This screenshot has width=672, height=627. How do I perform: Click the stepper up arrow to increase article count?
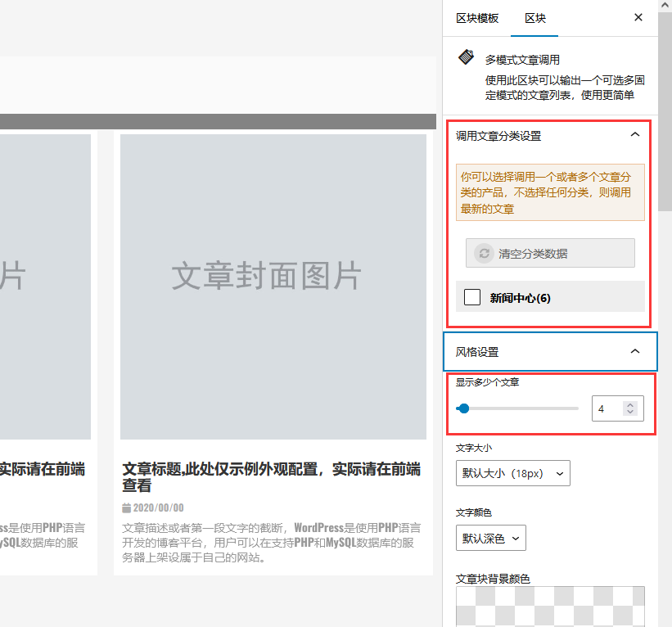point(629,403)
